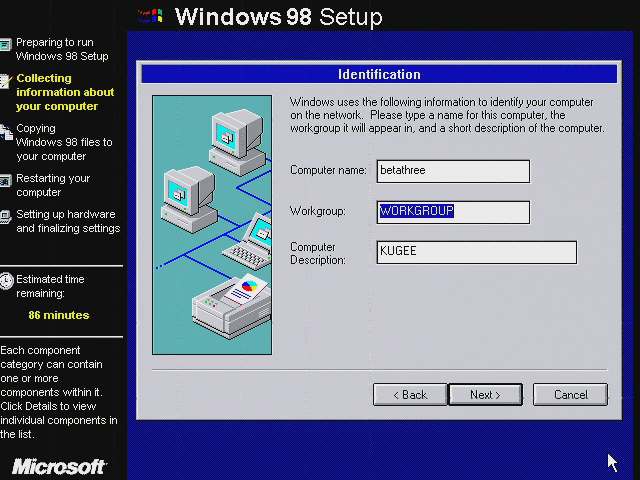The image size is (640, 480).
Task: Click the "86 minutes" remaining time text
Action: pos(59,315)
